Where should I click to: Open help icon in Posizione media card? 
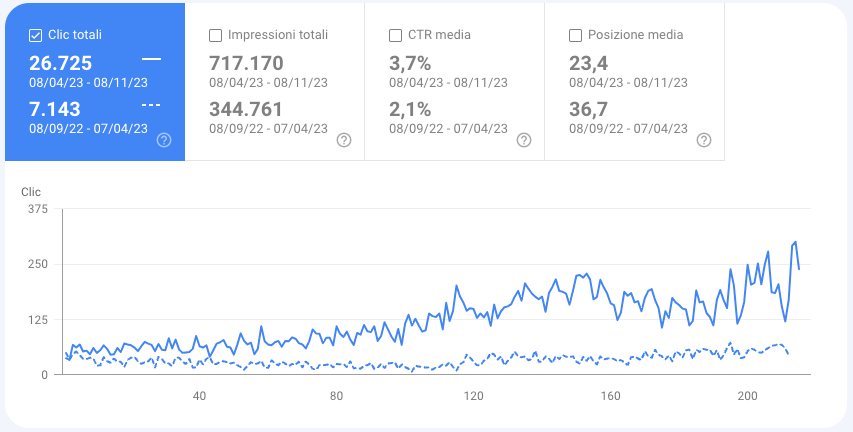point(704,140)
